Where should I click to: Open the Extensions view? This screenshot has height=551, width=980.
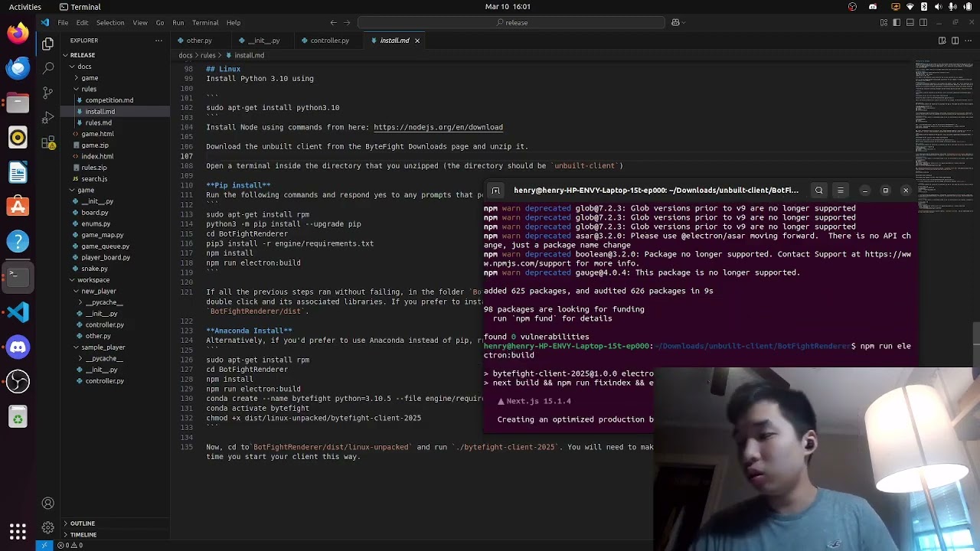pos(47,143)
